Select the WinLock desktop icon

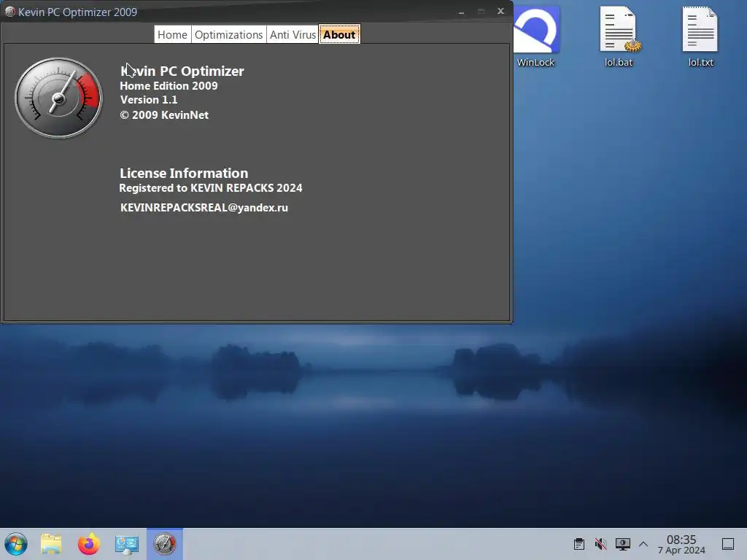click(x=536, y=36)
